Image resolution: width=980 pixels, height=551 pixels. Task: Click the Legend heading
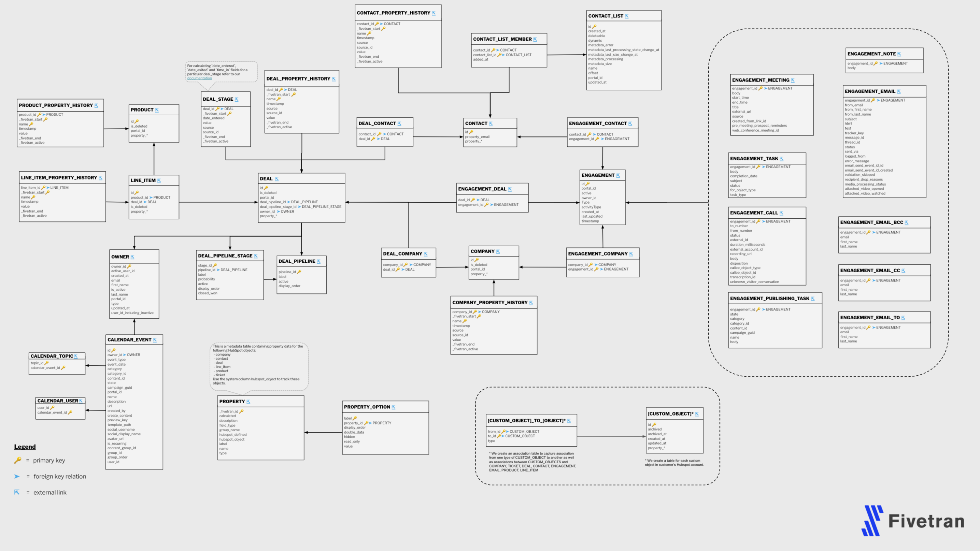pyautogui.click(x=25, y=447)
